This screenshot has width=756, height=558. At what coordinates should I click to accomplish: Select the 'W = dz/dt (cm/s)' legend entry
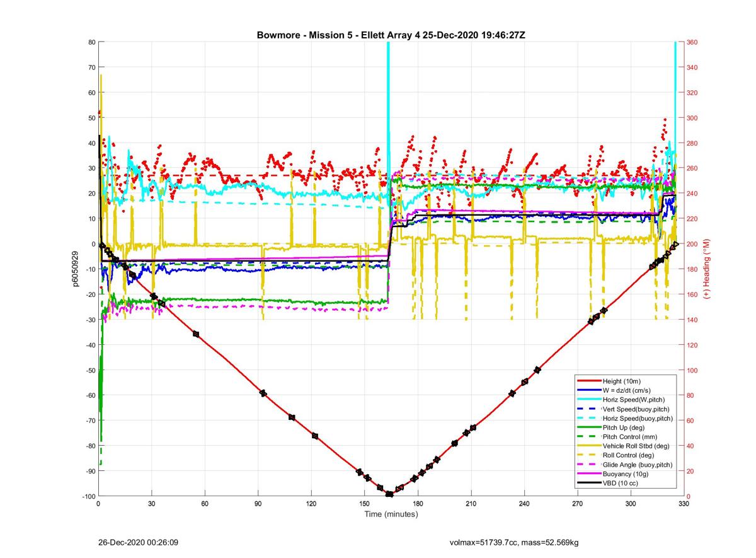pyautogui.click(x=627, y=390)
